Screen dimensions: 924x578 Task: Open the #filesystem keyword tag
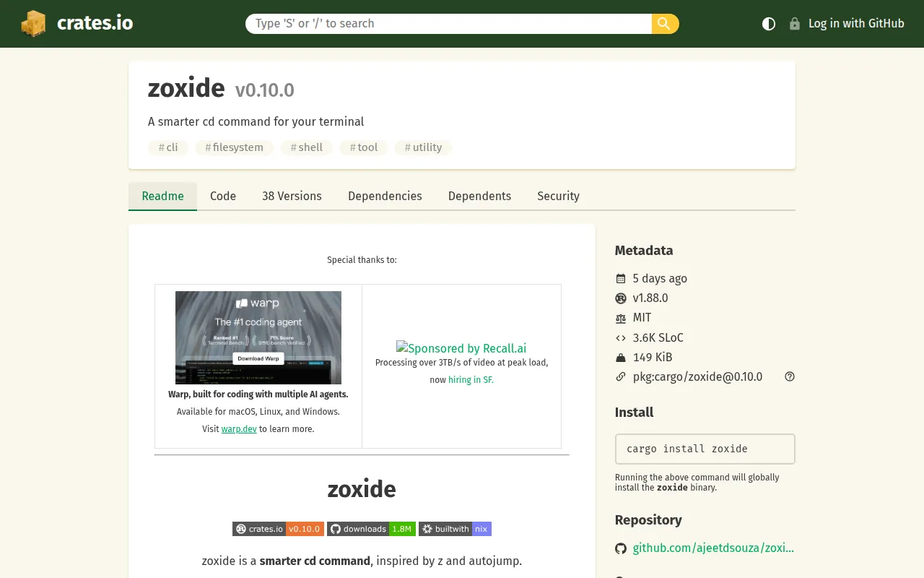click(235, 147)
